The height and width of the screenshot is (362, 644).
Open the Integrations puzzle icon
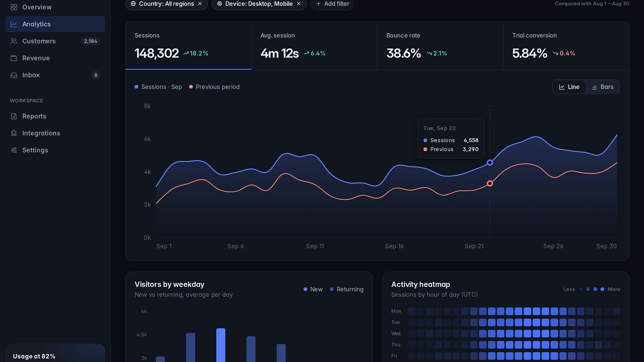[14, 133]
